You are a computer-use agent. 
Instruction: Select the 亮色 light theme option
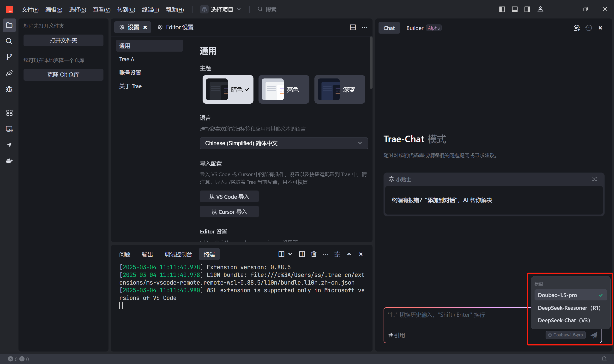(x=284, y=90)
